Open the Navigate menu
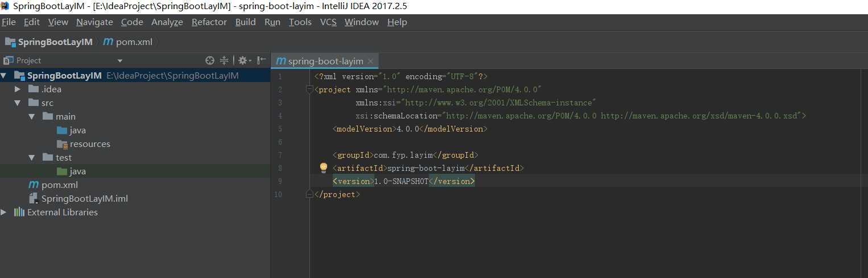The height and width of the screenshot is (278, 868). pyautogui.click(x=94, y=22)
